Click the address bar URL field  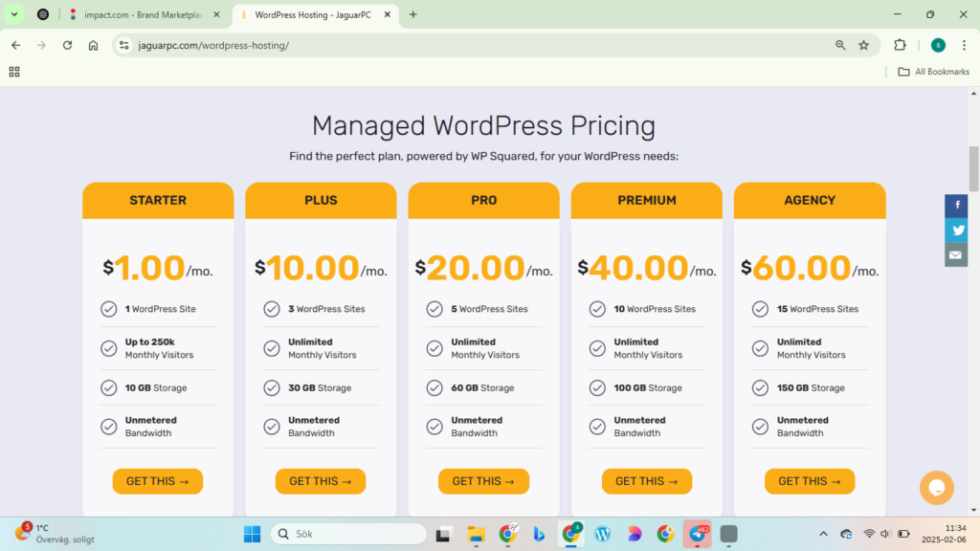[x=475, y=45]
